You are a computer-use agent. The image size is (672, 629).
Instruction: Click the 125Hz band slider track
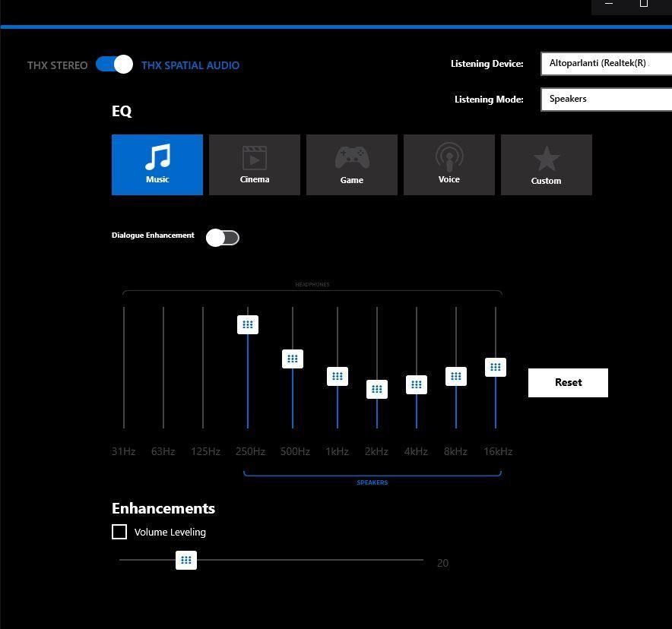pos(203,368)
